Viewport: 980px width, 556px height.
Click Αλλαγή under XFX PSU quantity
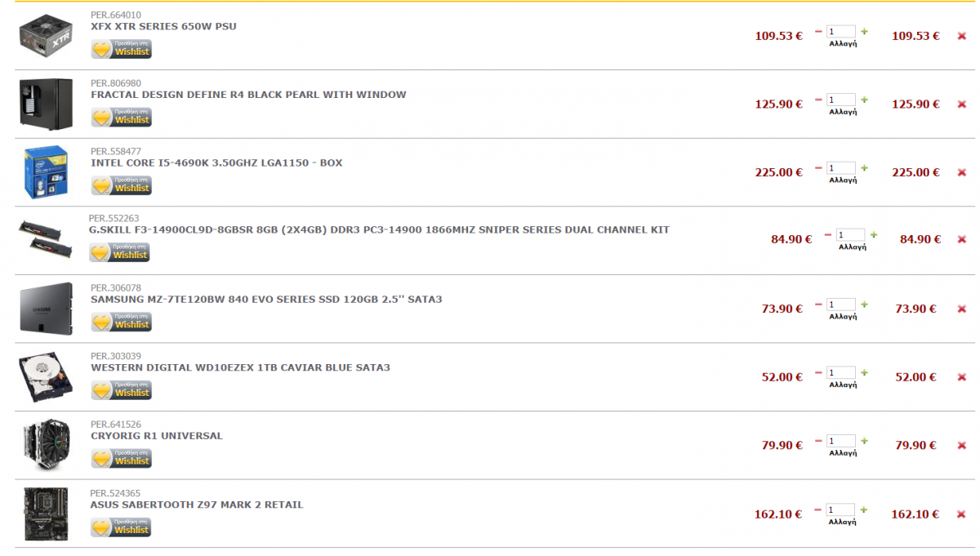coord(843,43)
